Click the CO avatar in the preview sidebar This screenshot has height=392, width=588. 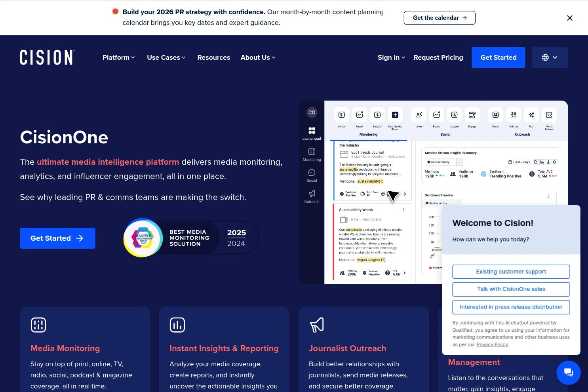pos(312,112)
